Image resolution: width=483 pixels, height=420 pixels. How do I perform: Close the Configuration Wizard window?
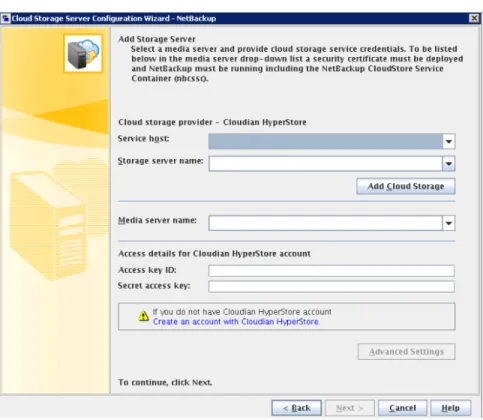[x=474, y=18]
